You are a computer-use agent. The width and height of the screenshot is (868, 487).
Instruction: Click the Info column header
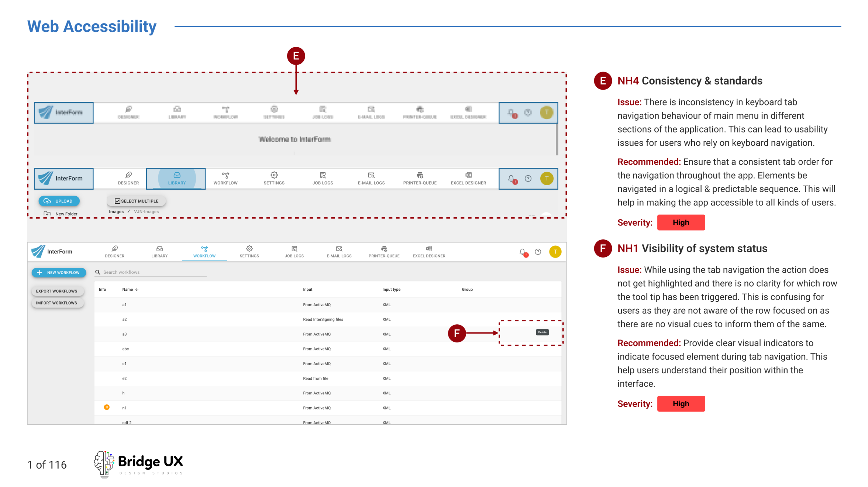pos(103,290)
